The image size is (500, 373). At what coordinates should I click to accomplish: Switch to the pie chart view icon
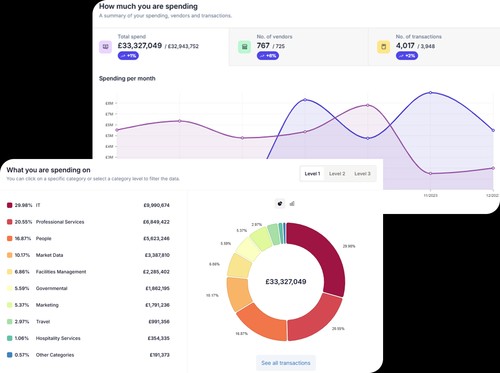(x=280, y=203)
